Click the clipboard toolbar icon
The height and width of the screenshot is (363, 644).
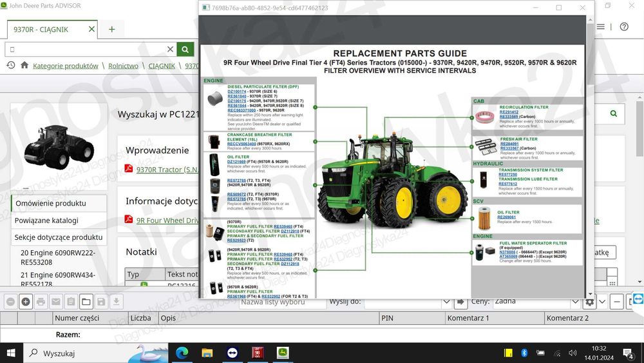pyautogui.click(x=71, y=302)
